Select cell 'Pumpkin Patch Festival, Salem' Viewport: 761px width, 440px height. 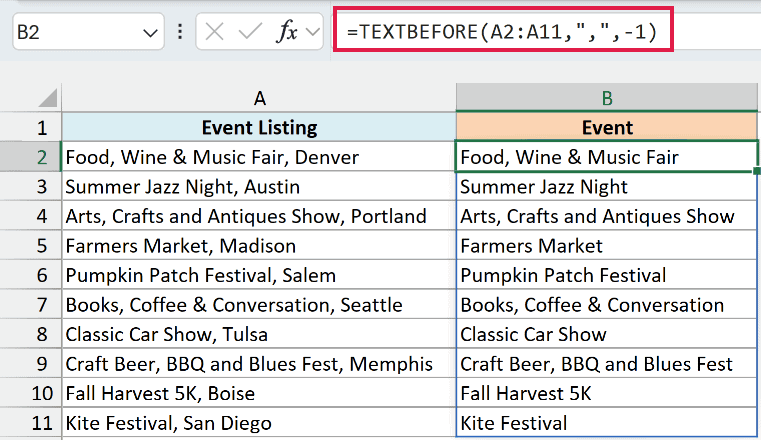(x=259, y=276)
